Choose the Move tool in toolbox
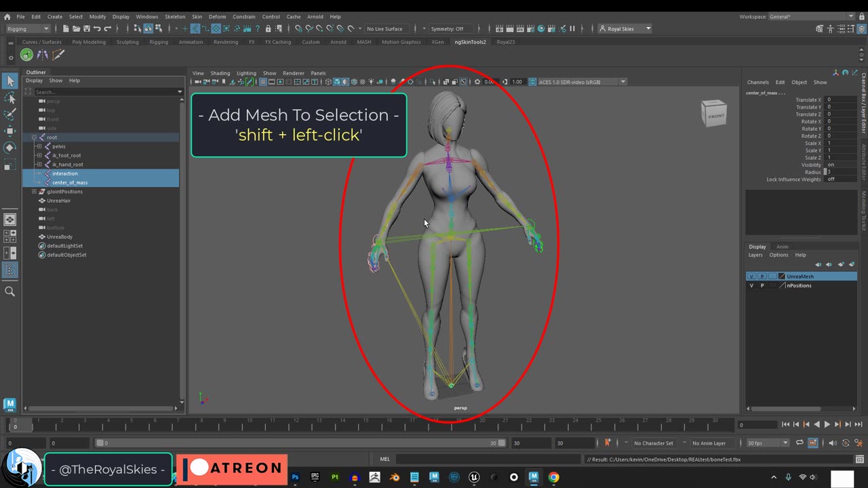The width and height of the screenshot is (868, 488). point(10,131)
